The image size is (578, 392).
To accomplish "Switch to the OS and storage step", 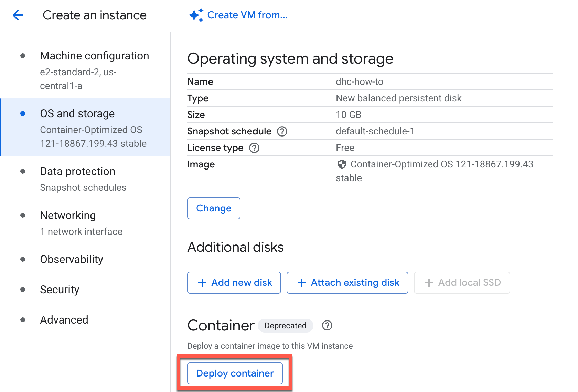I will 77,113.
